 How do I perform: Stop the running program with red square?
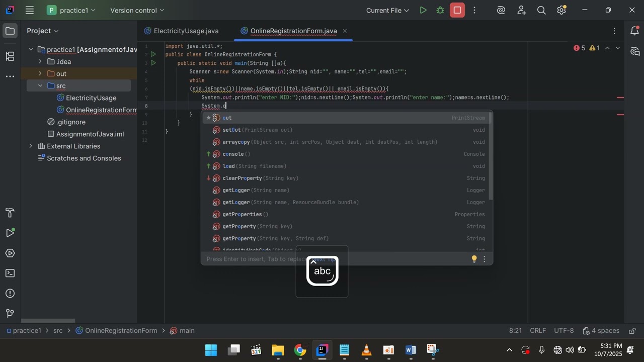[x=457, y=10]
